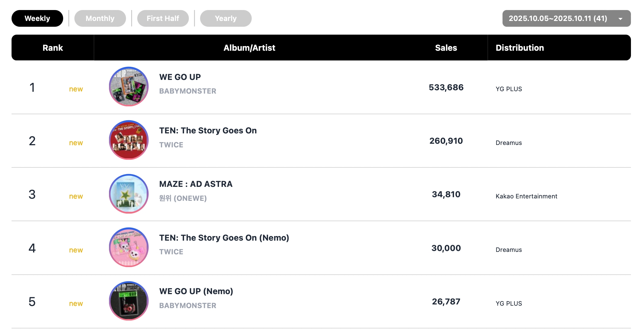Select the First Half chart tab
The width and height of the screenshot is (644, 333).
tap(163, 19)
